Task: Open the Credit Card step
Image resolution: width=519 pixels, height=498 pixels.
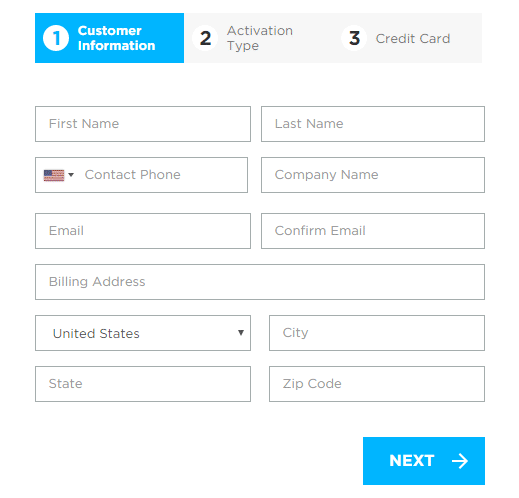Action: pos(407,38)
